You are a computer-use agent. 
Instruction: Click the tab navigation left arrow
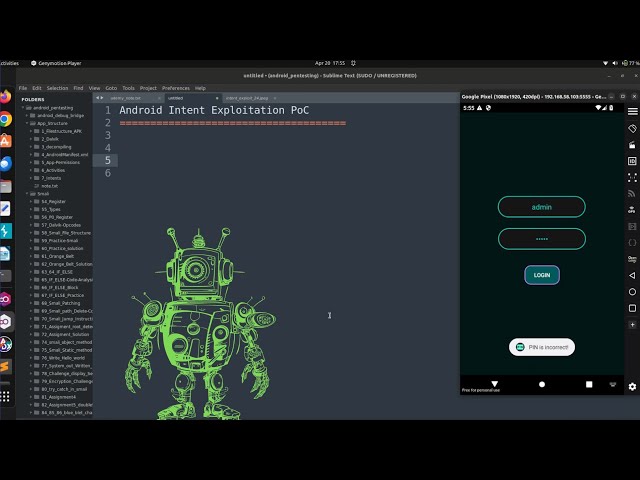point(97,98)
